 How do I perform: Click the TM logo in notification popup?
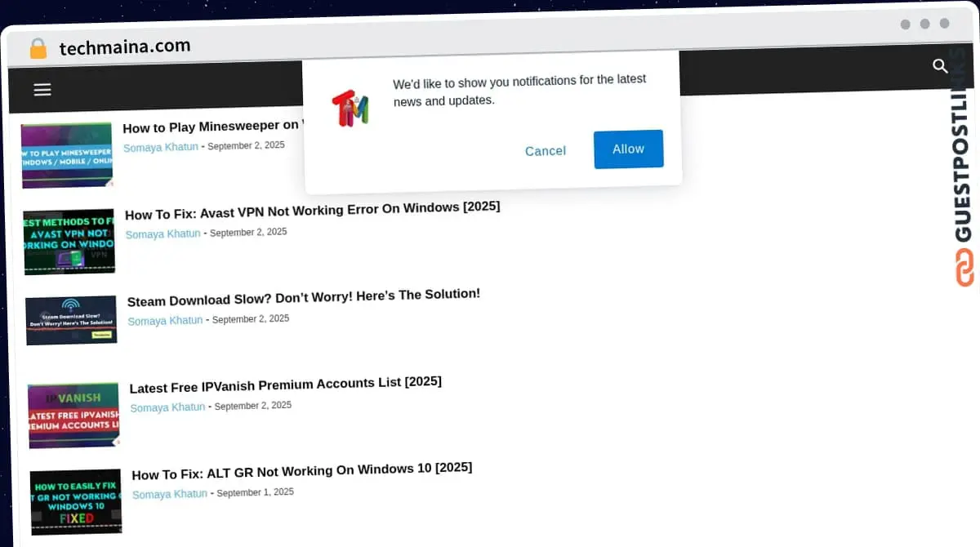[350, 107]
